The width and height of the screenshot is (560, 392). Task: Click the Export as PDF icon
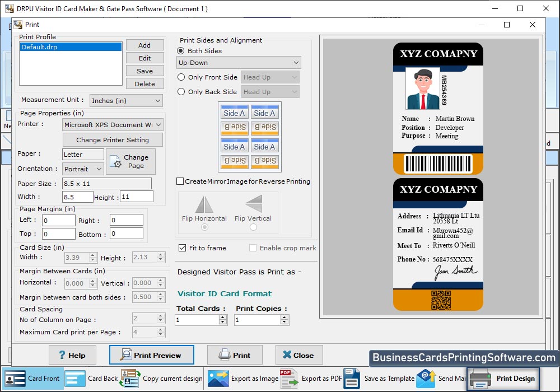pyautogui.click(x=289, y=379)
